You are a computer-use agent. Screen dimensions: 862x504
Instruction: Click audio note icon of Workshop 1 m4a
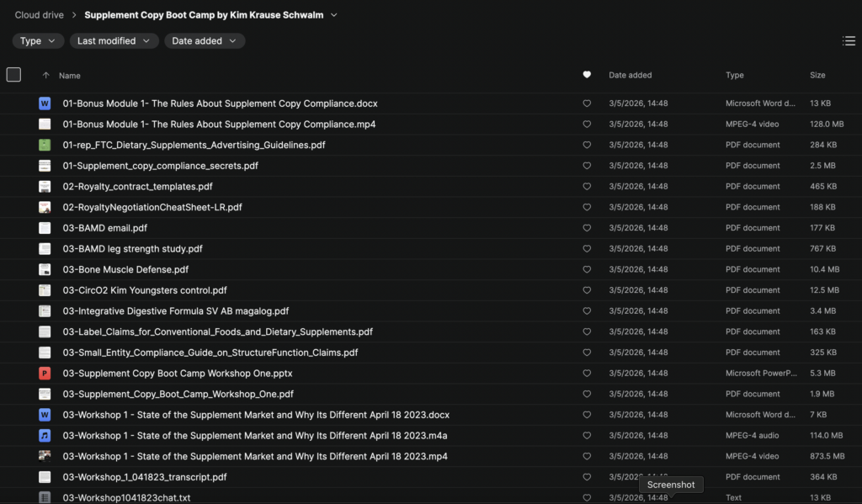pyautogui.click(x=45, y=435)
